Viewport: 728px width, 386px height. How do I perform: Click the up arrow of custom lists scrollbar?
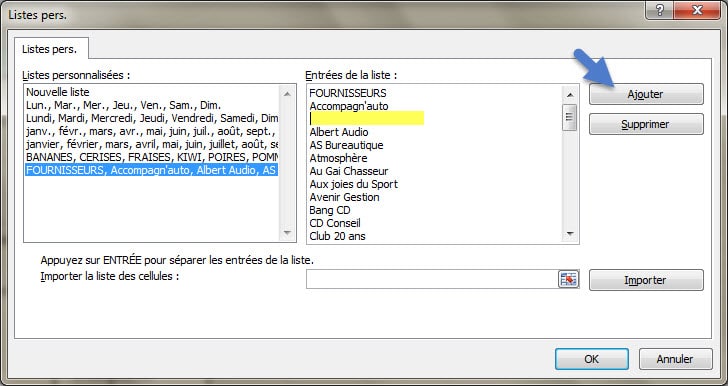pos(287,94)
